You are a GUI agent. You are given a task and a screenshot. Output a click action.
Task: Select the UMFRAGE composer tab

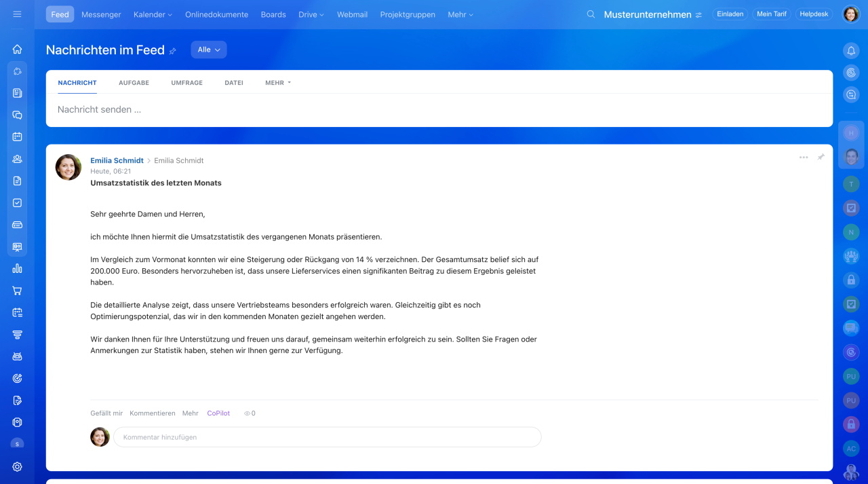(x=186, y=83)
